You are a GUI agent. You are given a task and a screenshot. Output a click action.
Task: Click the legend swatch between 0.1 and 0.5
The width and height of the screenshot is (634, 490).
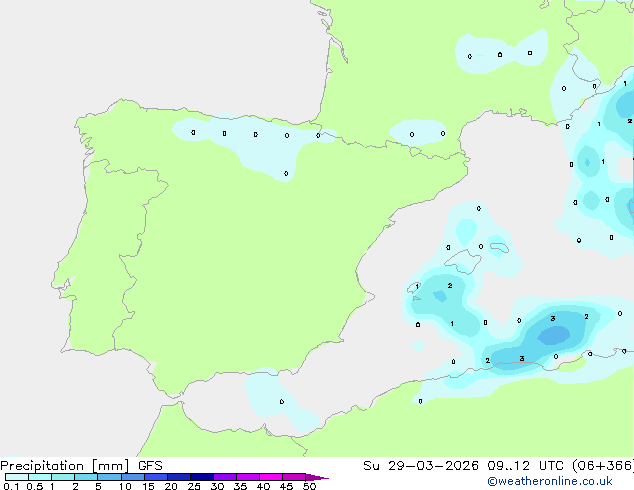coord(17,477)
